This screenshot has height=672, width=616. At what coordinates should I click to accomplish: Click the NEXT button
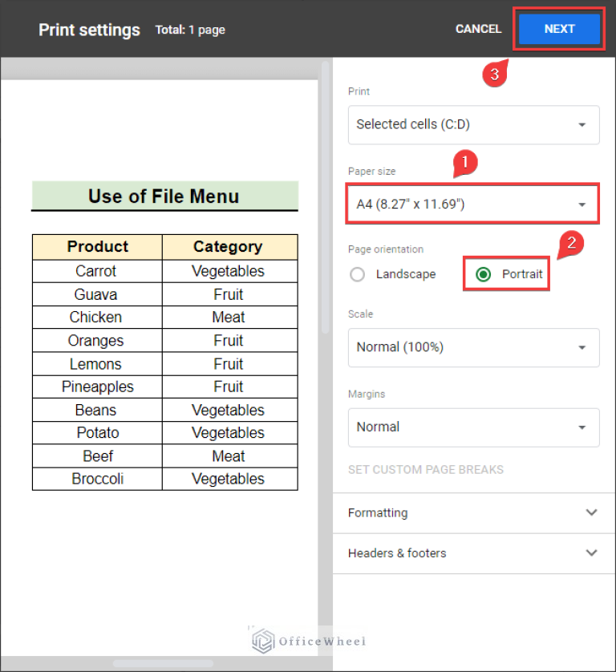click(x=559, y=29)
